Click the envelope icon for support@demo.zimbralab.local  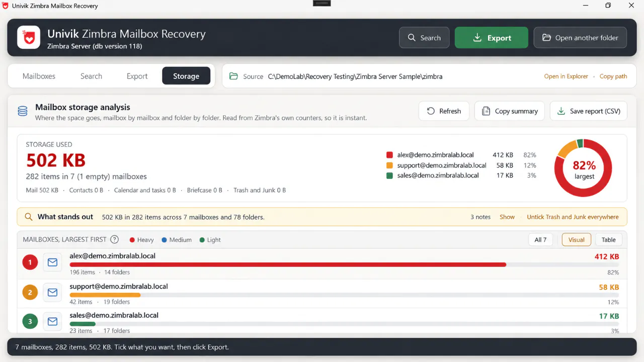(x=52, y=293)
